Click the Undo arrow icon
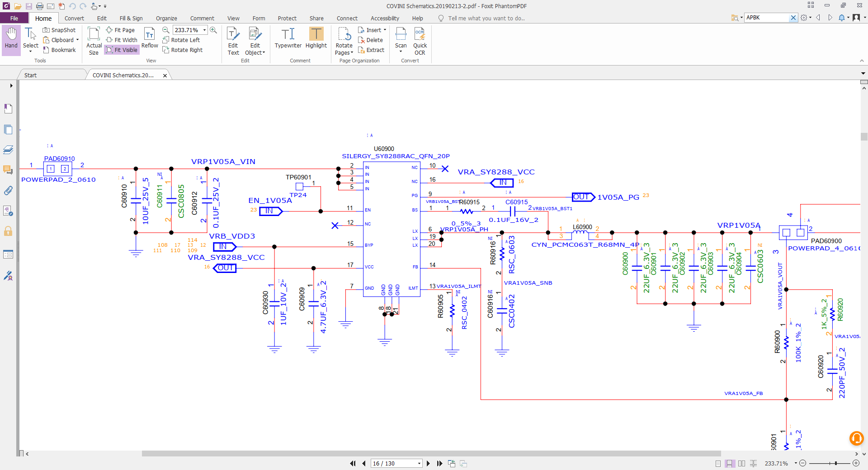 tap(72, 6)
